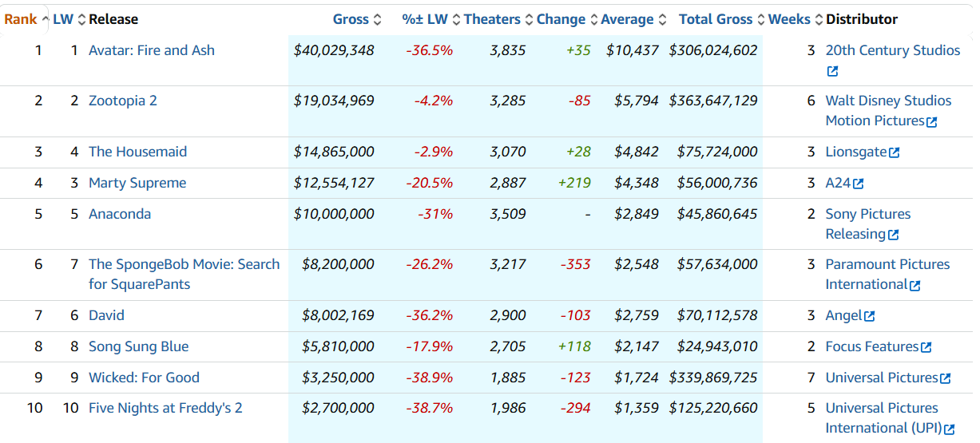This screenshot has height=443, width=980.
Task: Click external link icon after Focus Features
Action: coord(926,347)
